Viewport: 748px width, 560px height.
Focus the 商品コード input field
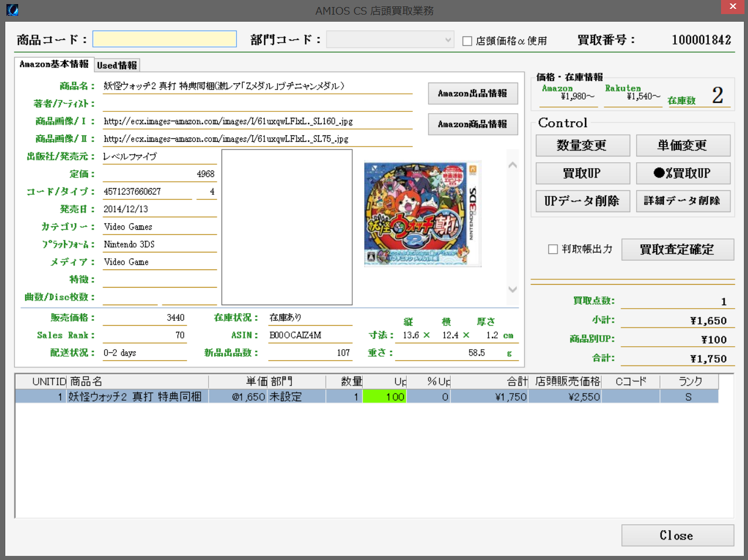point(165,39)
